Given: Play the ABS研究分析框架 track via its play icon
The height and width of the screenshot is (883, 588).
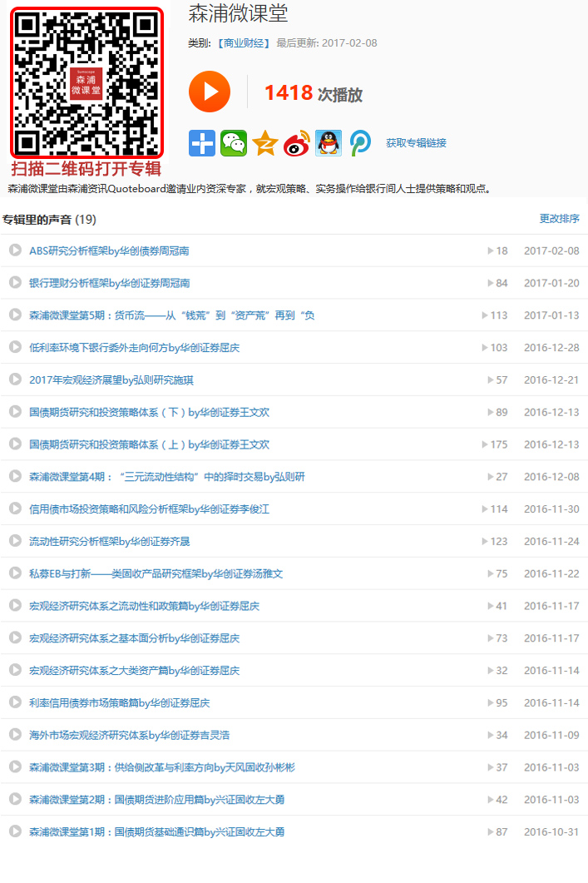Looking at the screenshot, I should (15, 251).
